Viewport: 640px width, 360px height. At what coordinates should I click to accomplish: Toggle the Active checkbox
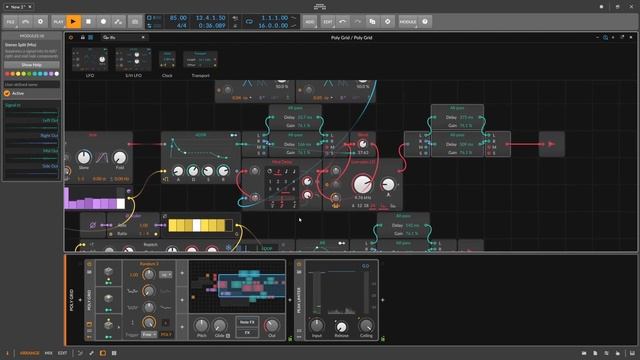click(7, 93)
